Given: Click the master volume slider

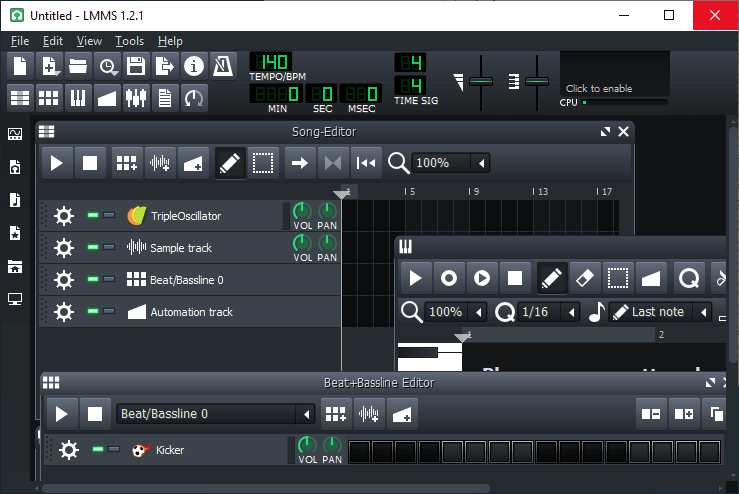Looking at the screenshot, I should [x=481, y=82].
